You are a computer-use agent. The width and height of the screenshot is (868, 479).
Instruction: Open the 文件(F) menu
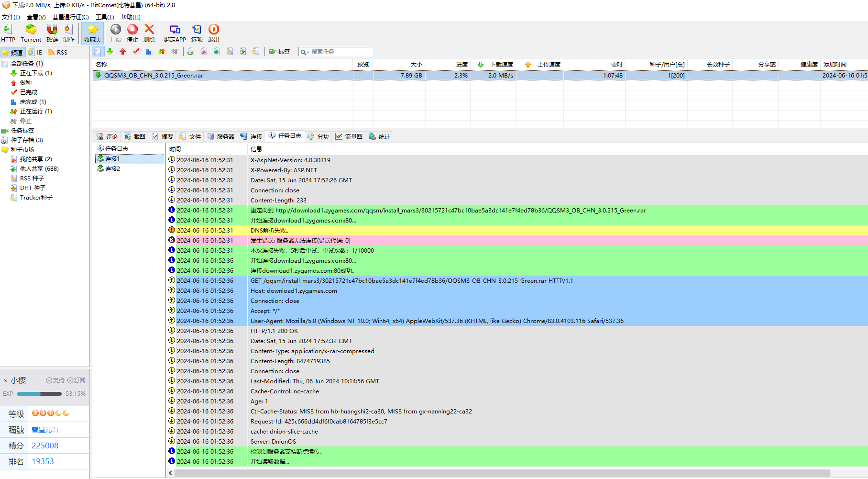point(11,17)
